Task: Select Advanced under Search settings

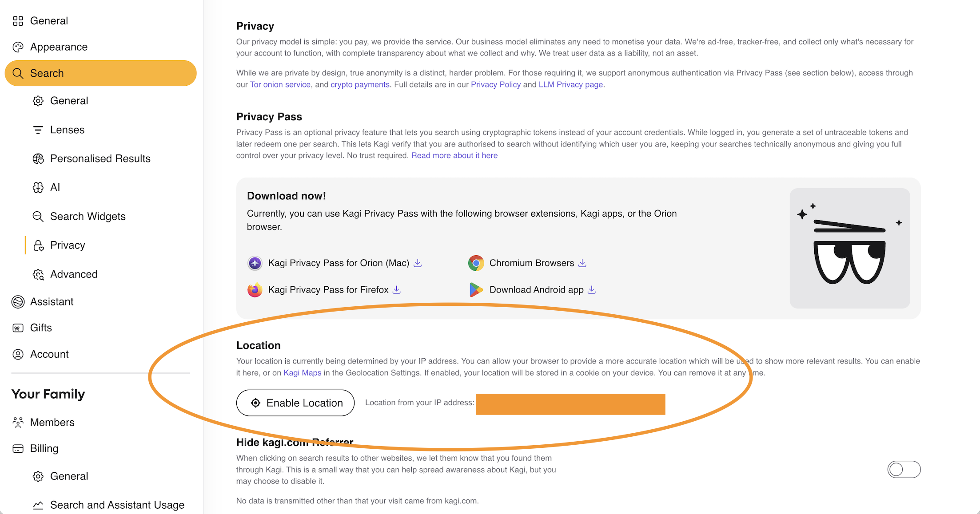Action: (x=74, y=274)
